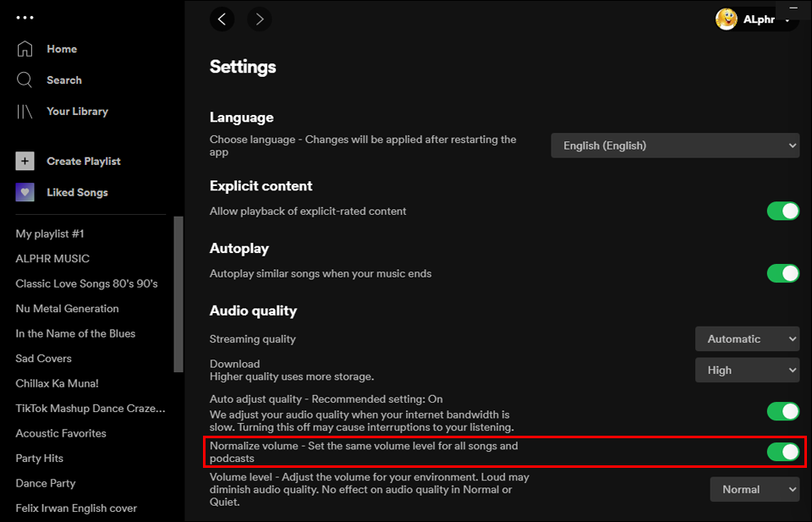Select Nu Metal Generation playlist
The height and width of the screenshot is (522, 812).
coord(67,309)
